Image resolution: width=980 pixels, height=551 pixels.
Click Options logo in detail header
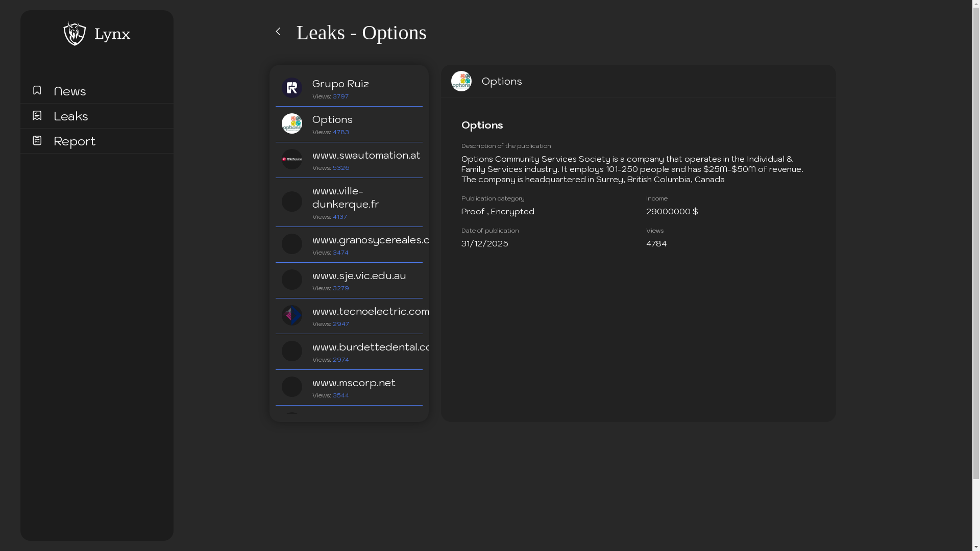click(x=461, y=81)
